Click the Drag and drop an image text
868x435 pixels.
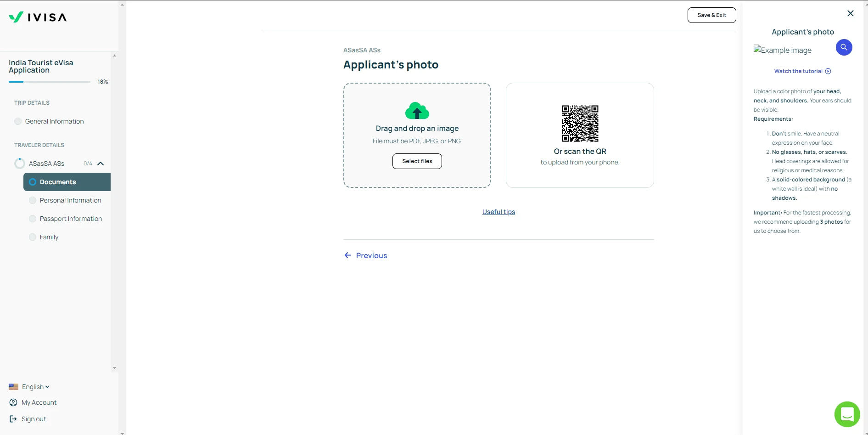point(417,129)
